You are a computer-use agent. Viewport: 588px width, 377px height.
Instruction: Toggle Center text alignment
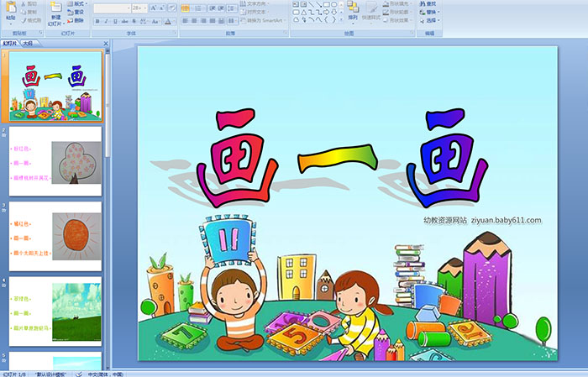194,21
